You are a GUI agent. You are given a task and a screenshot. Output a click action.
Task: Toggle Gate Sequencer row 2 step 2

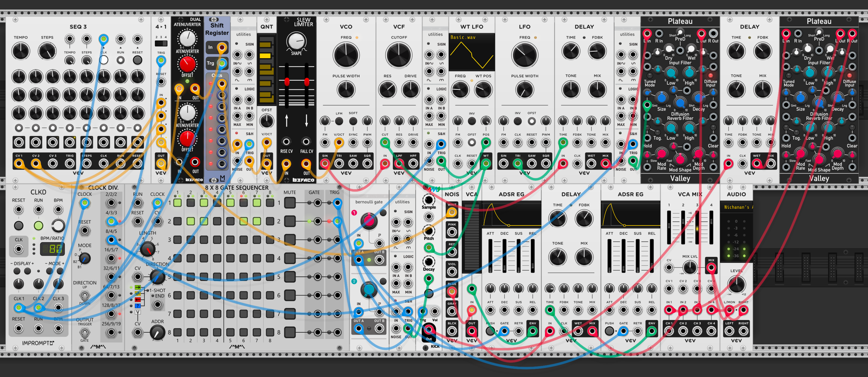[x=191, y=221]
